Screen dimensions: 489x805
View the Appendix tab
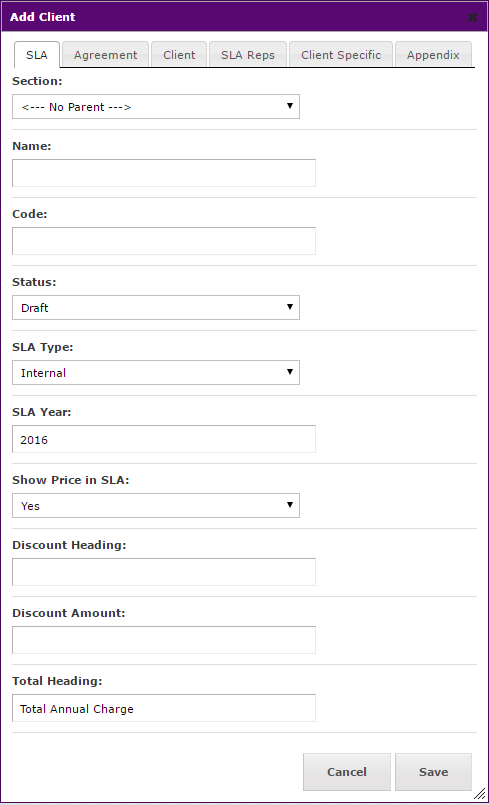433,54
